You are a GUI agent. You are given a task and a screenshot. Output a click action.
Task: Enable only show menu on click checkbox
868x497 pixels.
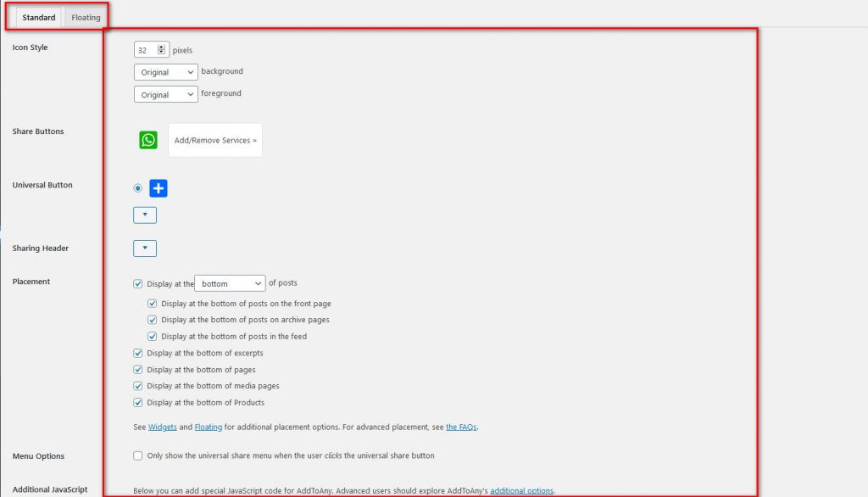click(138, 455)
